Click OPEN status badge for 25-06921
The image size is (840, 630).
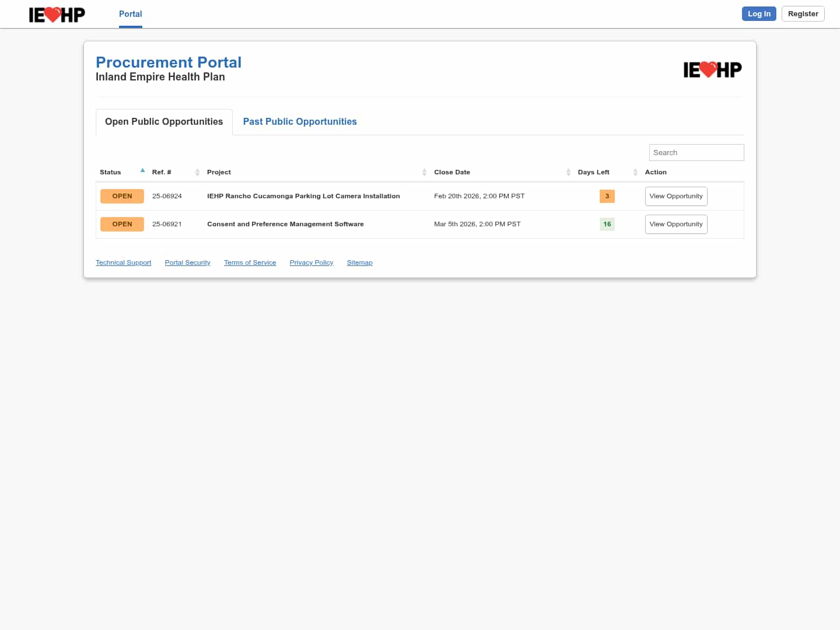click(x=122, y=225)
